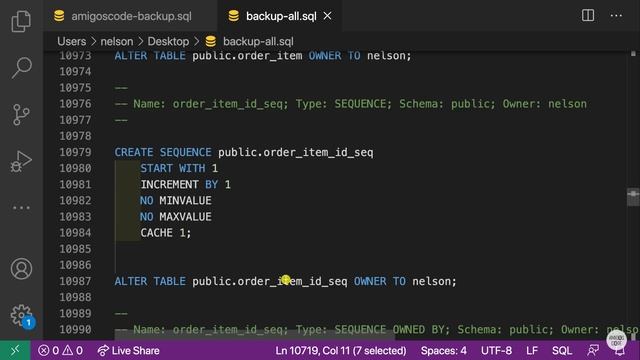Image resolution: width=640 pixels, height=360 pixels.
Task: Click the vertical scrollbar thumb in editor
Action: tap(633, 197)
